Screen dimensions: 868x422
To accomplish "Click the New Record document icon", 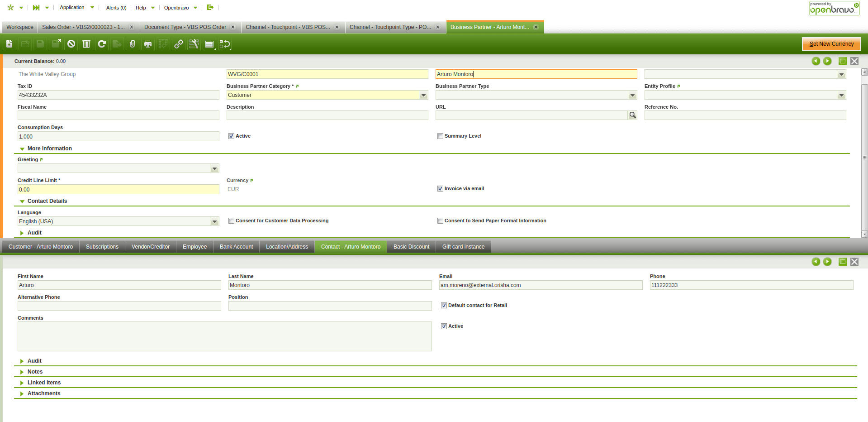I will coord(9,44).
